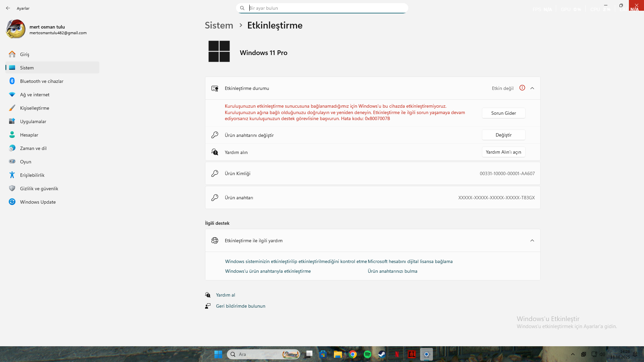Select the product ID 00331-10000-00001-AA607
This screenshot has height=362, width=644.
[x=507, y=173]
